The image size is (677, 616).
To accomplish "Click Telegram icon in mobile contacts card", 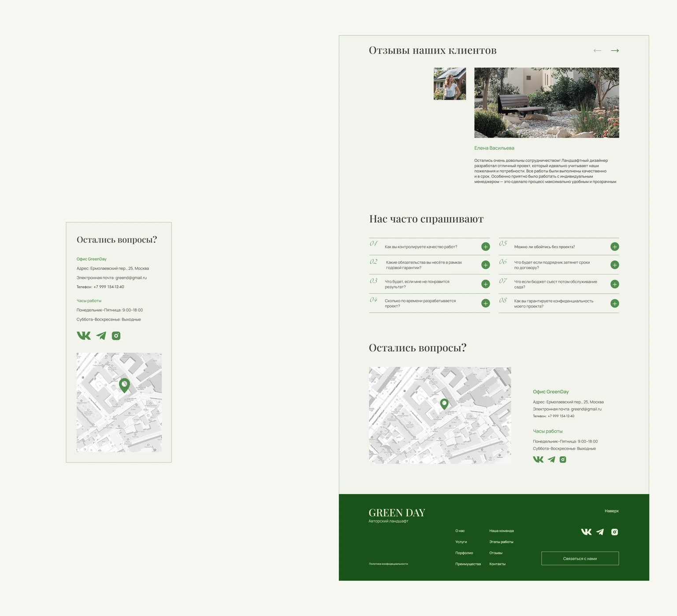I will click(101, 336).
